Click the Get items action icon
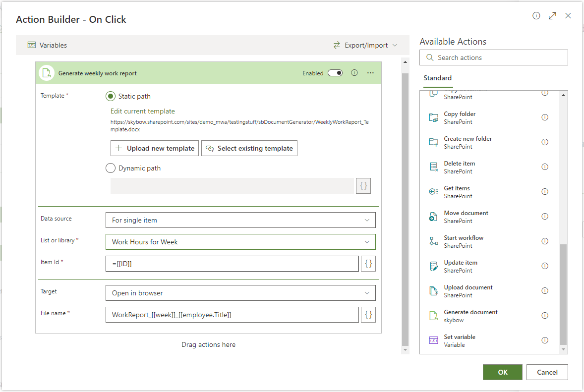This screenshot has height=392, width=584. pyautogui.click(x=433, y=192)
